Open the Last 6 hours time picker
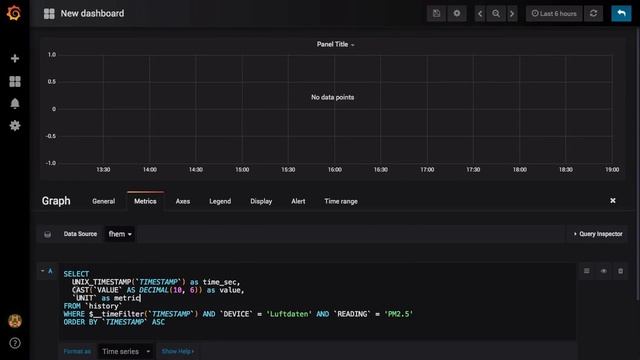640x360 pixels. pos(554,13)
